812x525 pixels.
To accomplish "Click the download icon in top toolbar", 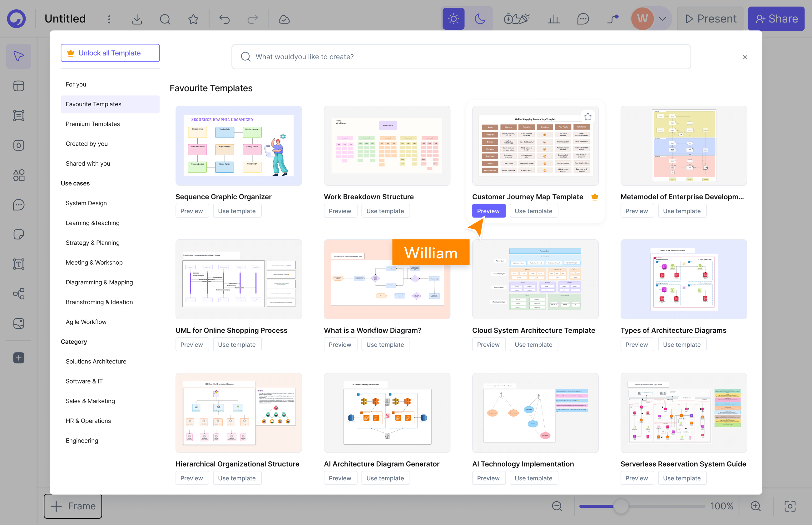I will (137, 19).
